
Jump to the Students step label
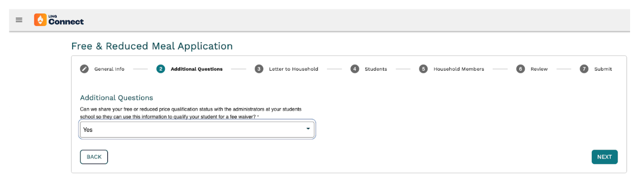coord(376,69)
